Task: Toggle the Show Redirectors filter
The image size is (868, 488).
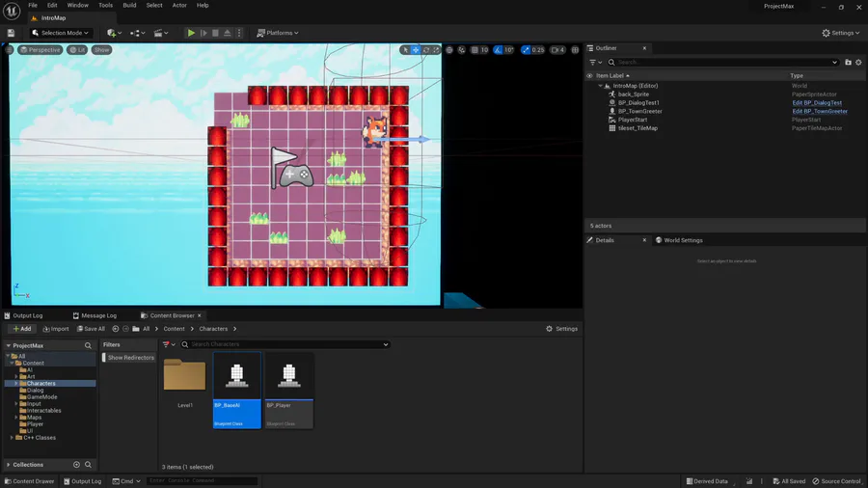Action: 128,358
